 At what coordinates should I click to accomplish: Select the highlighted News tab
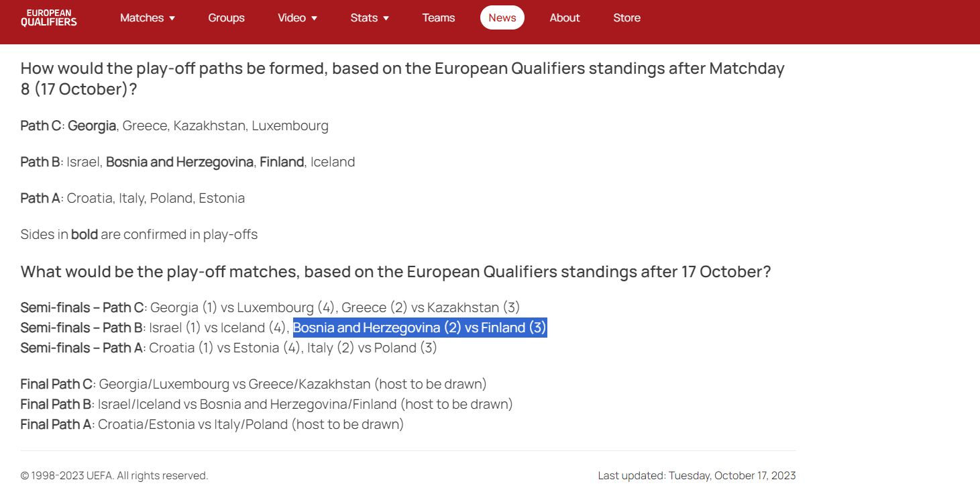[502, 18]
